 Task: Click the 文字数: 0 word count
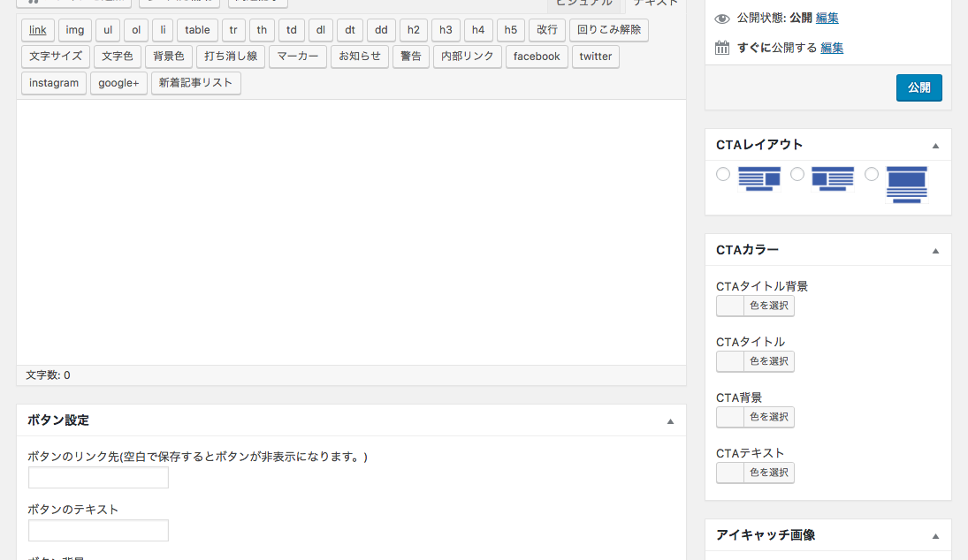point(48,375)
